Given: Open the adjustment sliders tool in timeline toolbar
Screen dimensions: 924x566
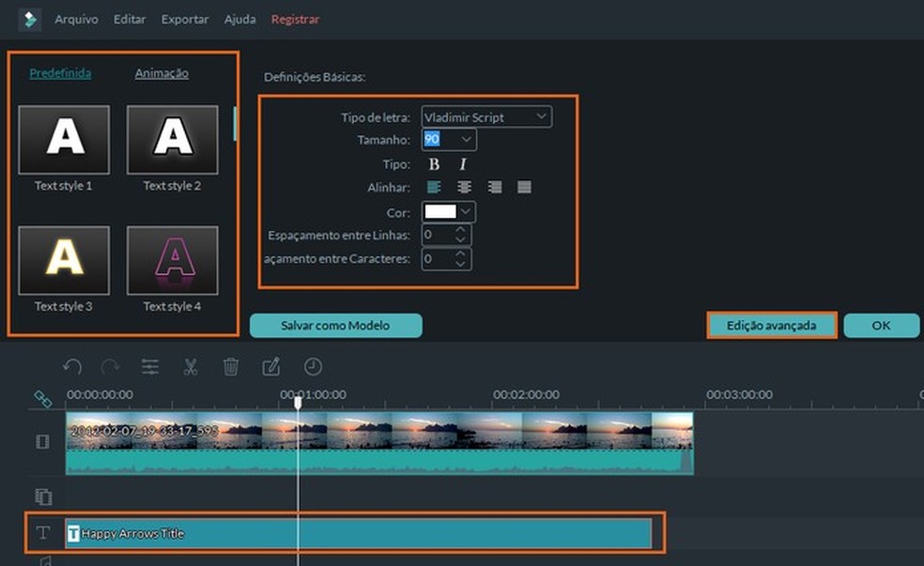Looking at the screenshot, I should (x=150, y=367).
